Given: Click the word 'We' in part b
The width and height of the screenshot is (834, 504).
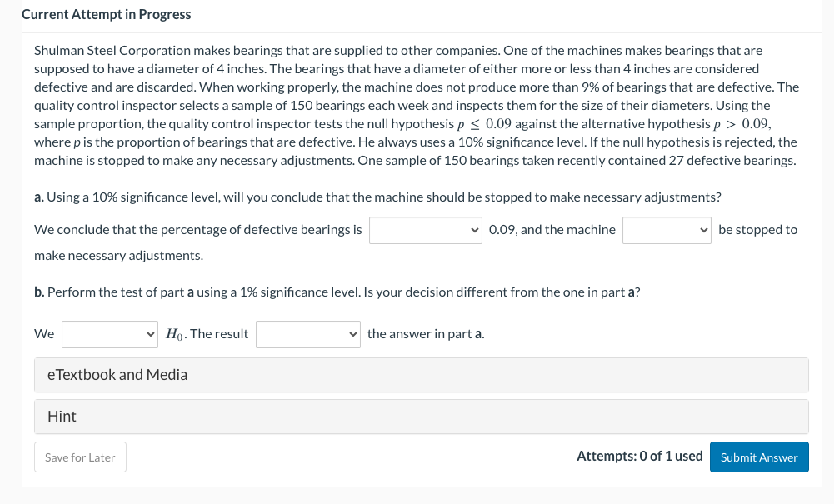Looking at the screenshot, I should click(44, 334).
